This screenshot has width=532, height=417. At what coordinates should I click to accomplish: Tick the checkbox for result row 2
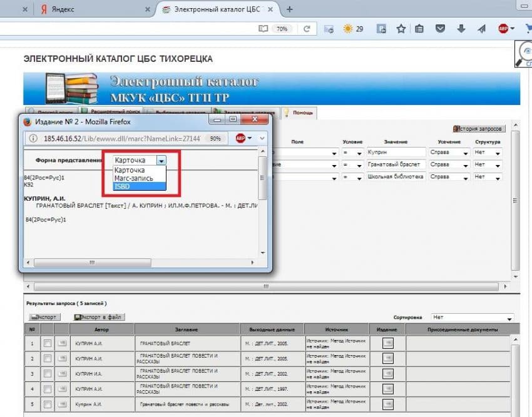[48, 358]
